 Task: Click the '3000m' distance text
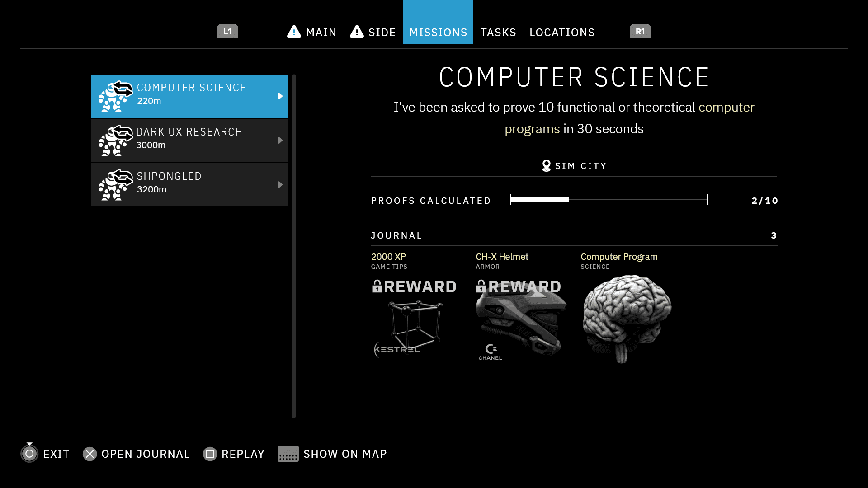pyautogui.click(x=151, y=145)
